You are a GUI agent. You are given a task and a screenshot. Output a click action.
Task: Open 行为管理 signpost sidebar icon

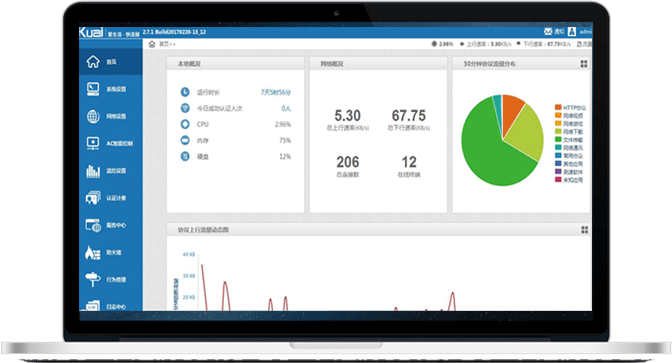93,279
